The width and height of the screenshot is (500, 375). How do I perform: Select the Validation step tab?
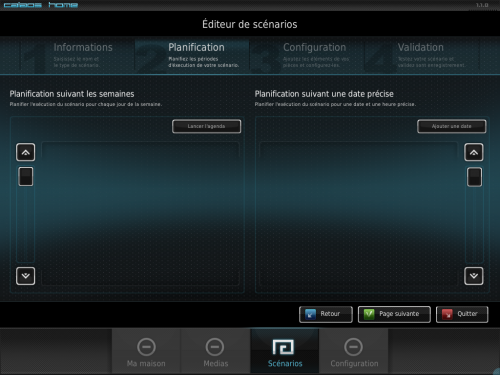click(x=422, y=55)
